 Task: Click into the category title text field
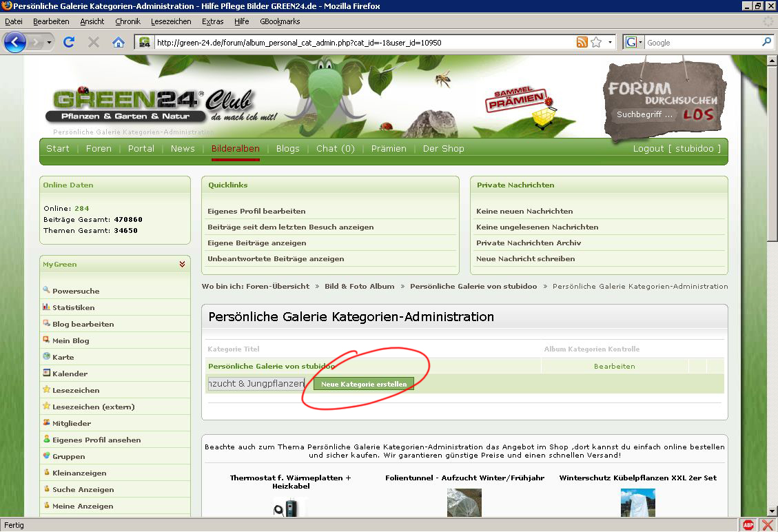pyautogui.click(x=256, y=384)
